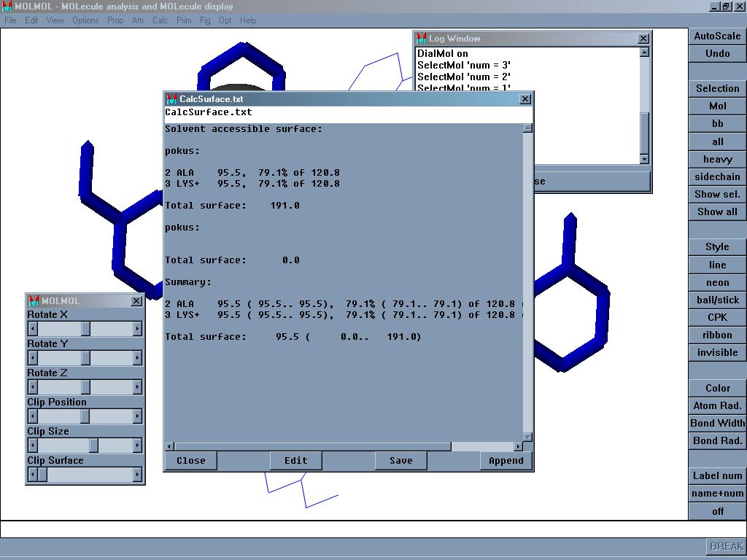747x560 pixels.
Task: Click the left arrow of Rotate X
Action: click(33, 329)
